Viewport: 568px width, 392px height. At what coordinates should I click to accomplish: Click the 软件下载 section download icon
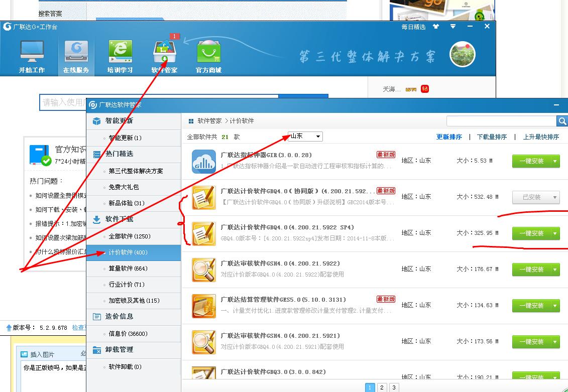coord(97,219)
